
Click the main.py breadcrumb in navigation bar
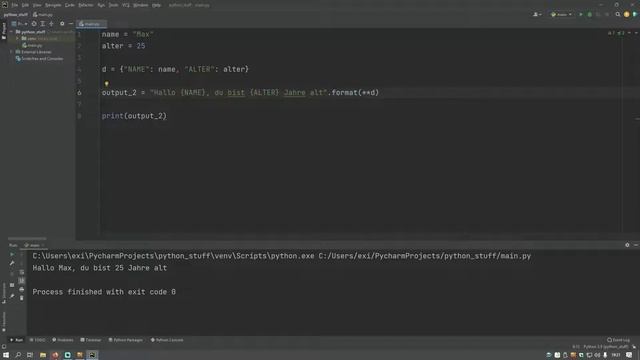(x=43, y=15)
